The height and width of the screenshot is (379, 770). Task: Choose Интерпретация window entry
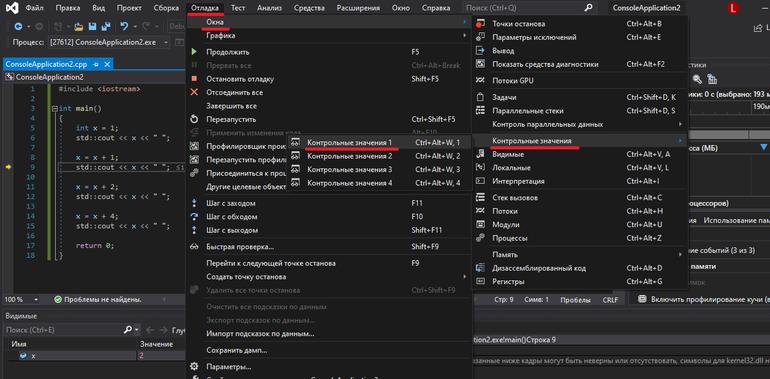579,181
